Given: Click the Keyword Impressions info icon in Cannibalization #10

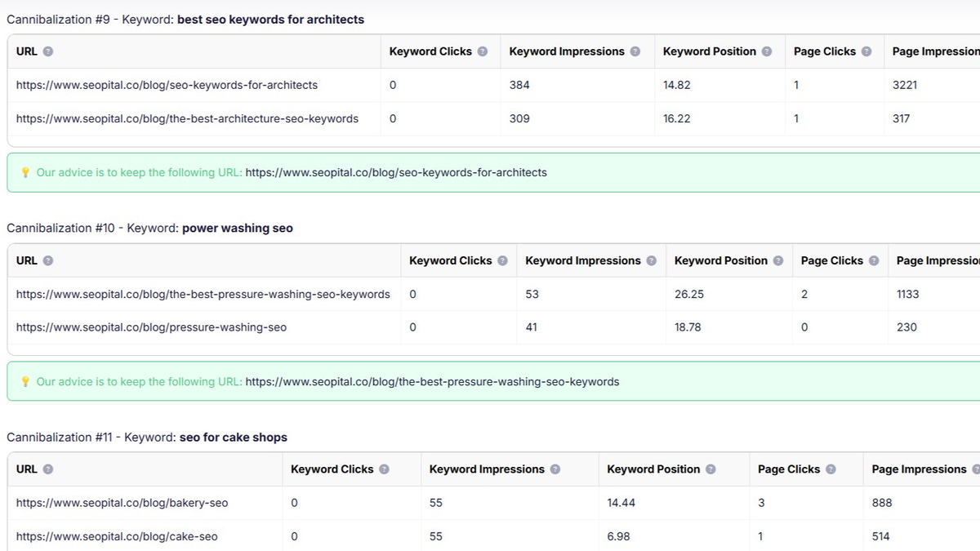Looking at the screenshot, I should [x=652, y=260].
